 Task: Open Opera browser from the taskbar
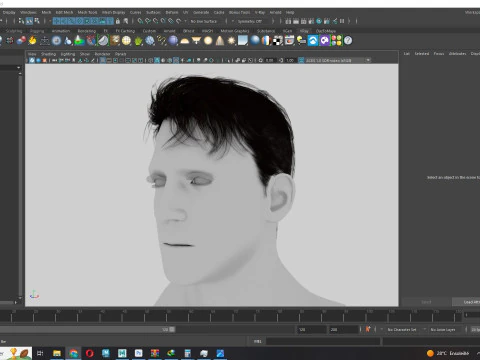click(x=89, y=353)
